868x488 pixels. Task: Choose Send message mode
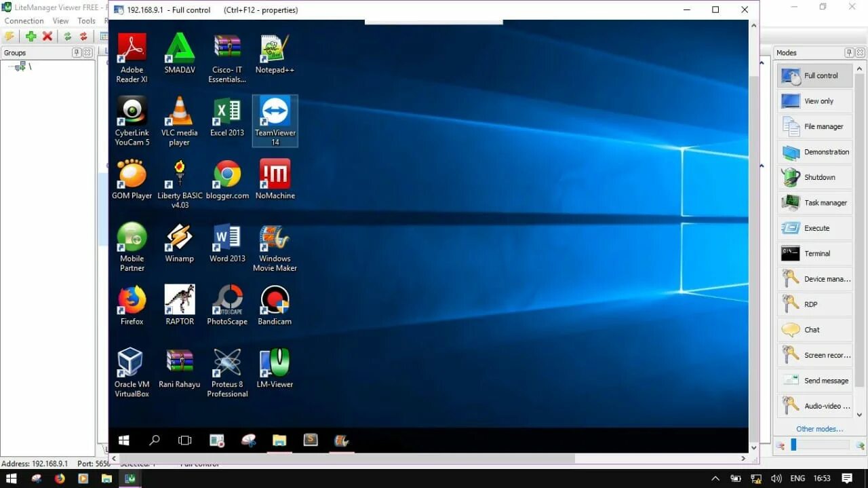coord(814,380)
